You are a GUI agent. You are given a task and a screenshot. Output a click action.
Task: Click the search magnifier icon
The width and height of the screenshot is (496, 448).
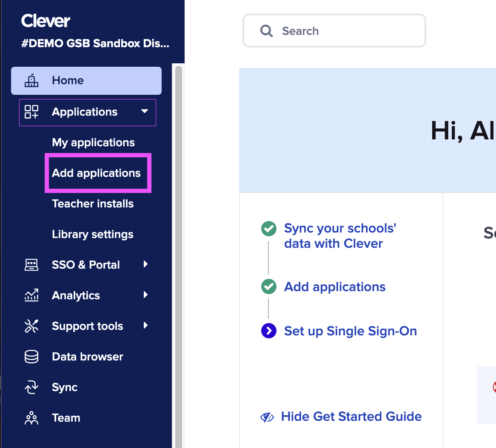click(x=266, y=31)
